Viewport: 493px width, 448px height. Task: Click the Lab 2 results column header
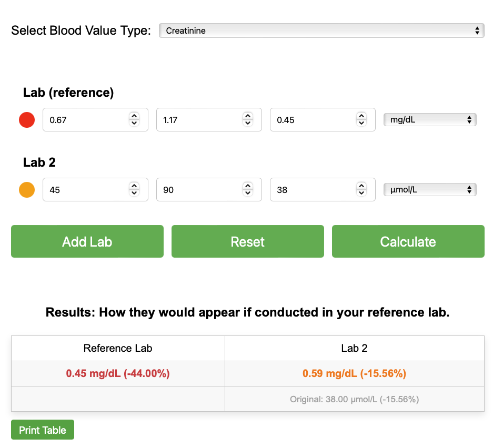tap(354, 348)
